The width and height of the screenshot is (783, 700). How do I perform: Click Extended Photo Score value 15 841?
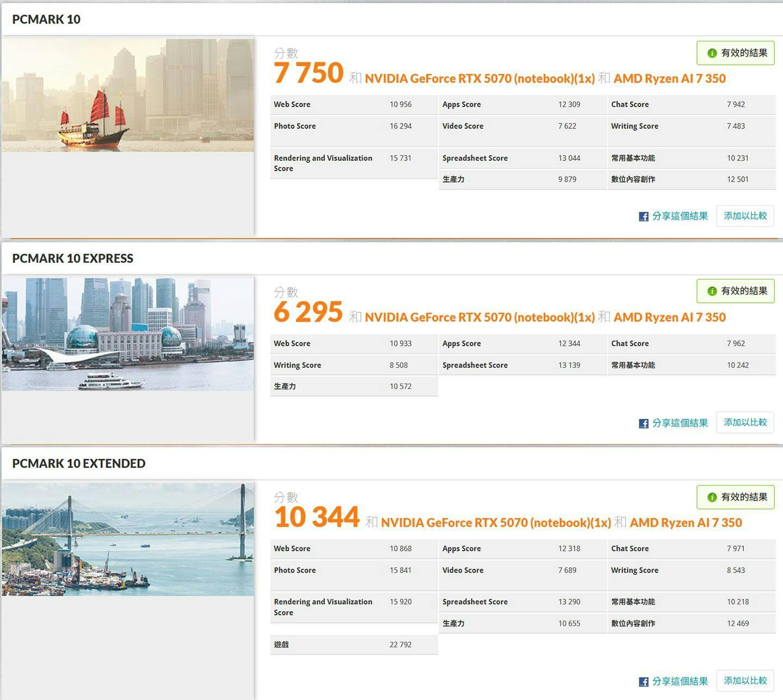click(x=401, y=571)
